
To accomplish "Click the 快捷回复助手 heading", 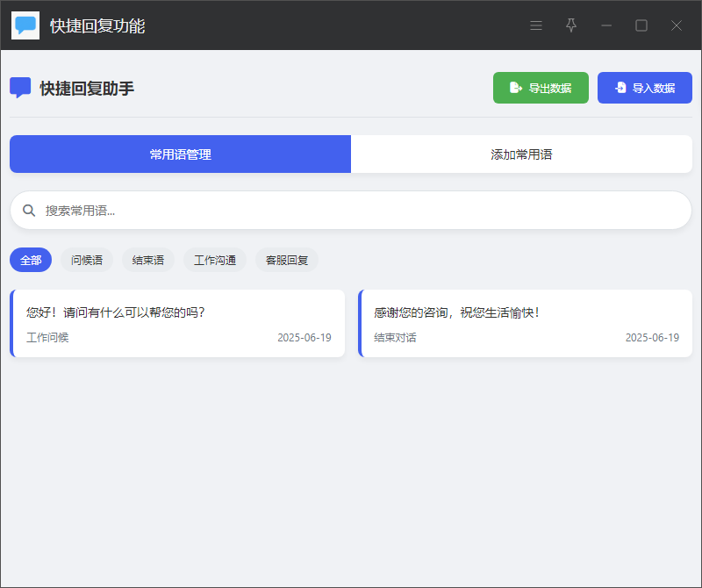I will tap(87, 89).
